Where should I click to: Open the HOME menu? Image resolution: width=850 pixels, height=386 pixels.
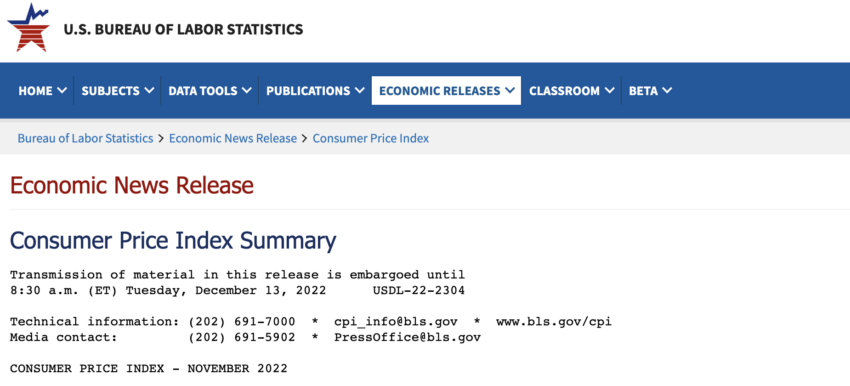42,91
